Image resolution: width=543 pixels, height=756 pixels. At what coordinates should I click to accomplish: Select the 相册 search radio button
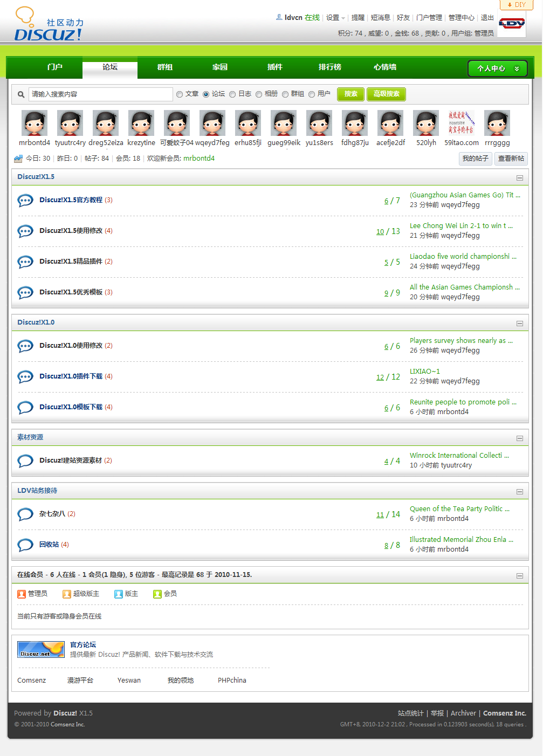coord(259,94)
